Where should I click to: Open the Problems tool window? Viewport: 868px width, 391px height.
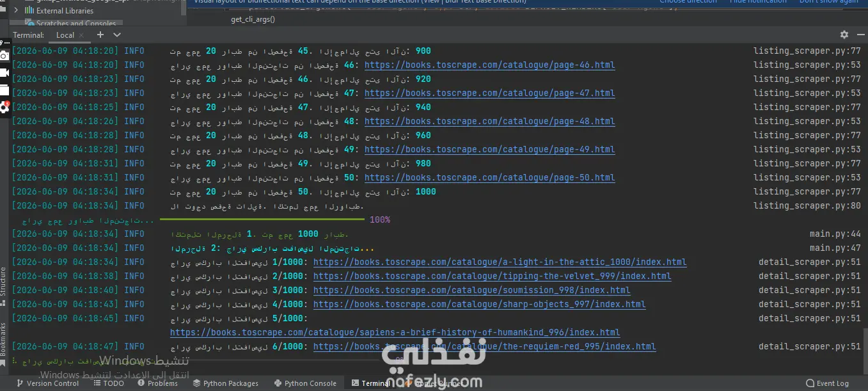[x=157, y=383]
